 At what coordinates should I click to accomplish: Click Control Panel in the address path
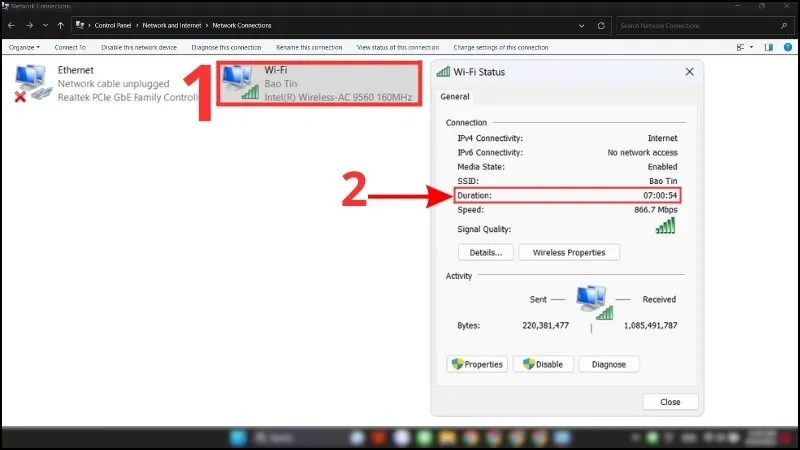click(113, 25)
